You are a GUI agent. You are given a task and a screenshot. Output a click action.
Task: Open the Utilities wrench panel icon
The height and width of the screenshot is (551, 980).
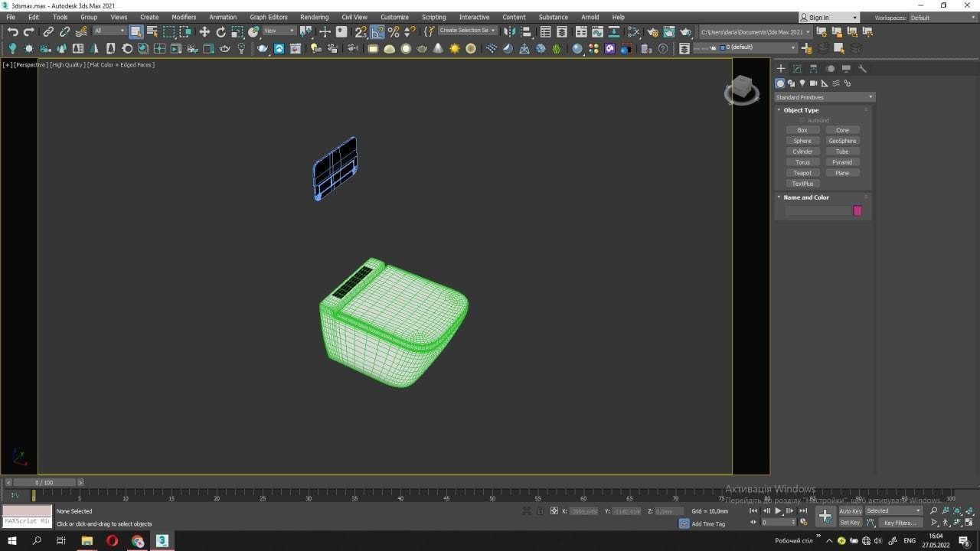click(862, 69)
